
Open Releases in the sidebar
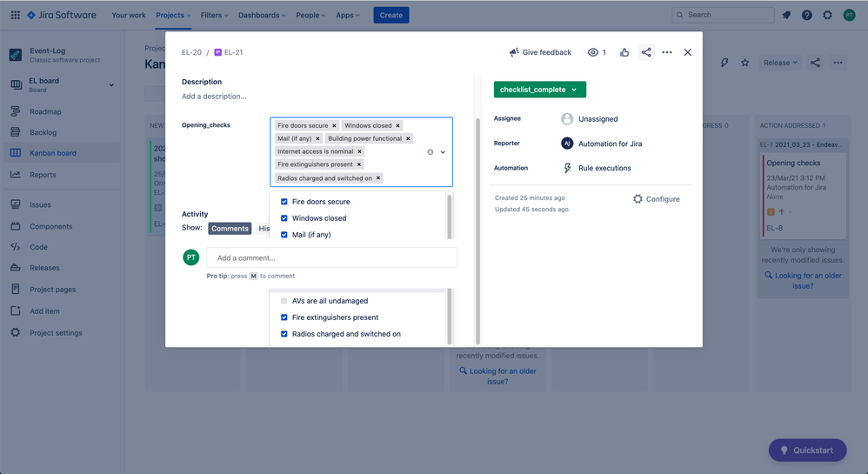tap(62, 268)
